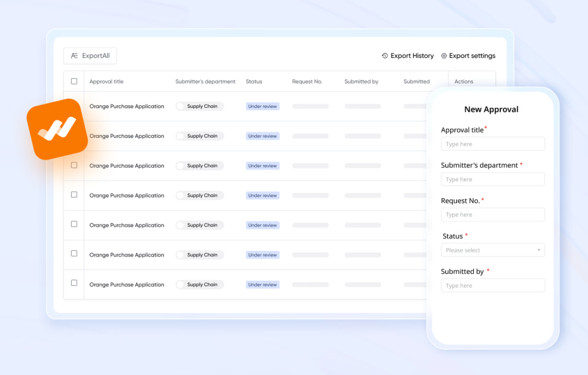Focus the Request No. form input

coord(493,215)
